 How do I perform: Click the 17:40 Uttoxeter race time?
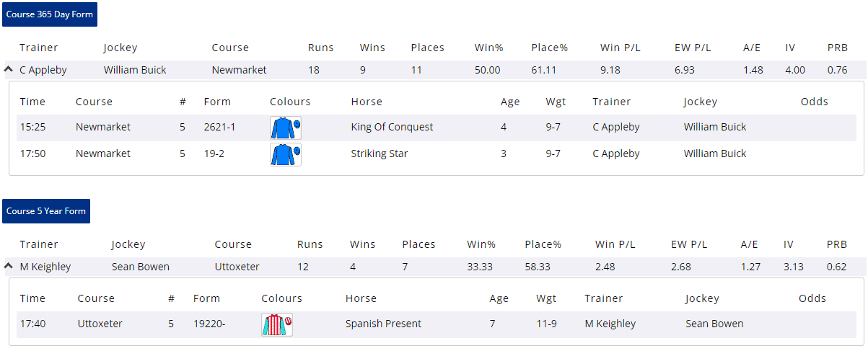[x=31, y=324]
